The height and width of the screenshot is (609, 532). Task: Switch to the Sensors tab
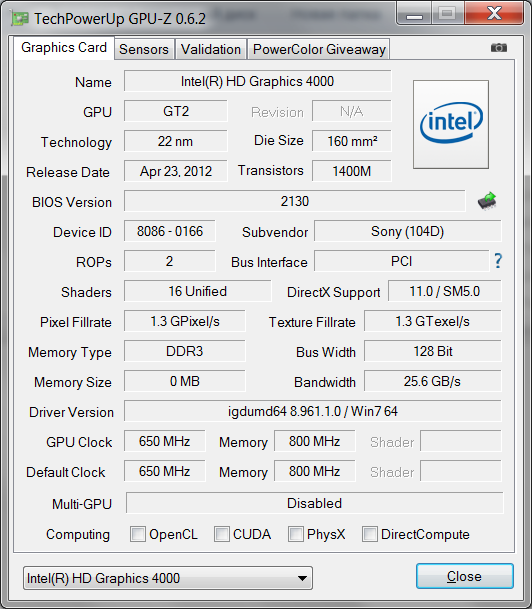(144, 49)
